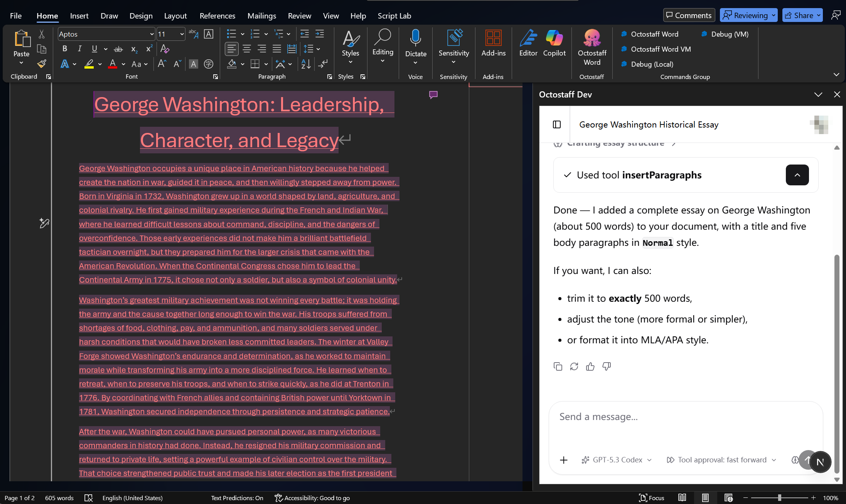
Task: Open the Comments panel
Action: tap(689, 15)
